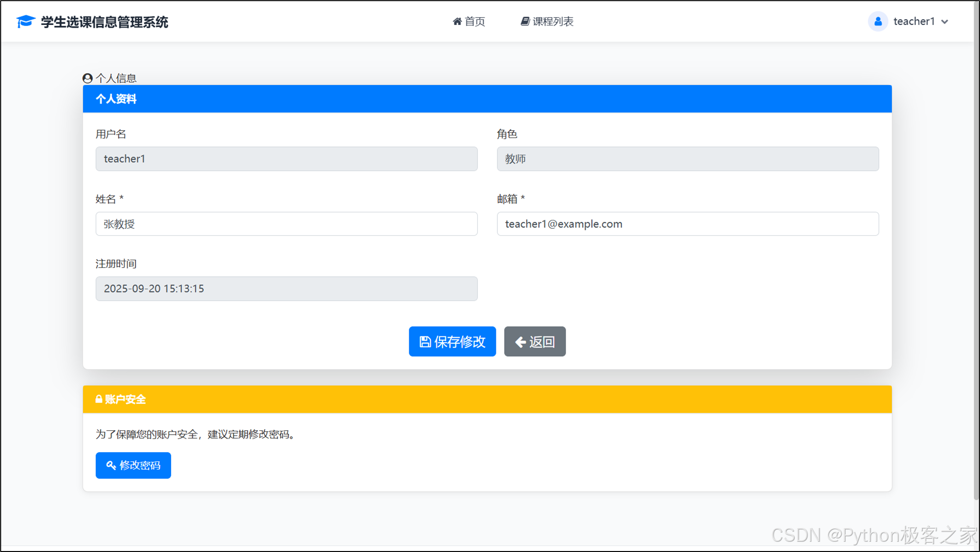Click the page's vertical scrollbar
The width and height of the screenshot is (980, 552).
tap(976, 244)
